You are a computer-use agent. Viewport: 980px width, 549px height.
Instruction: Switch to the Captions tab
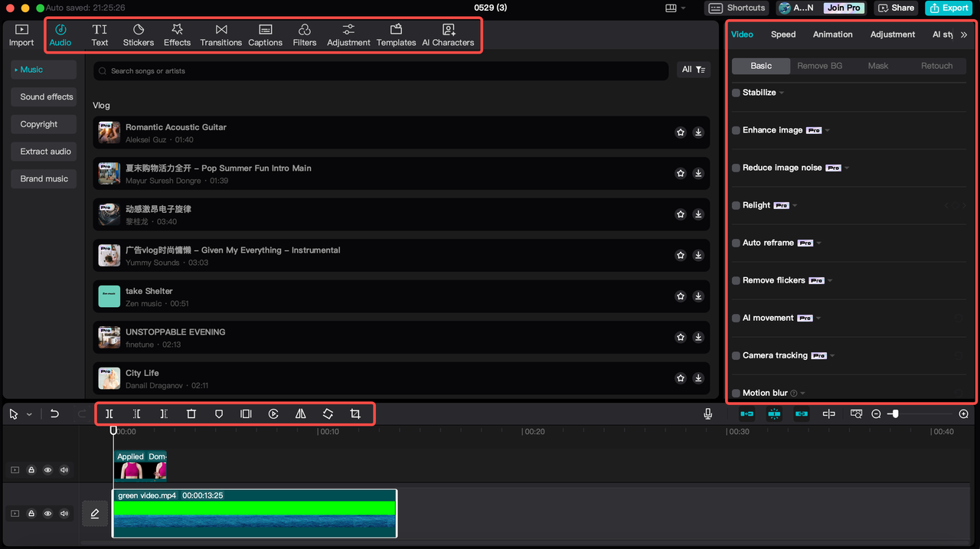pyautogui.click(x=265, y=35)
